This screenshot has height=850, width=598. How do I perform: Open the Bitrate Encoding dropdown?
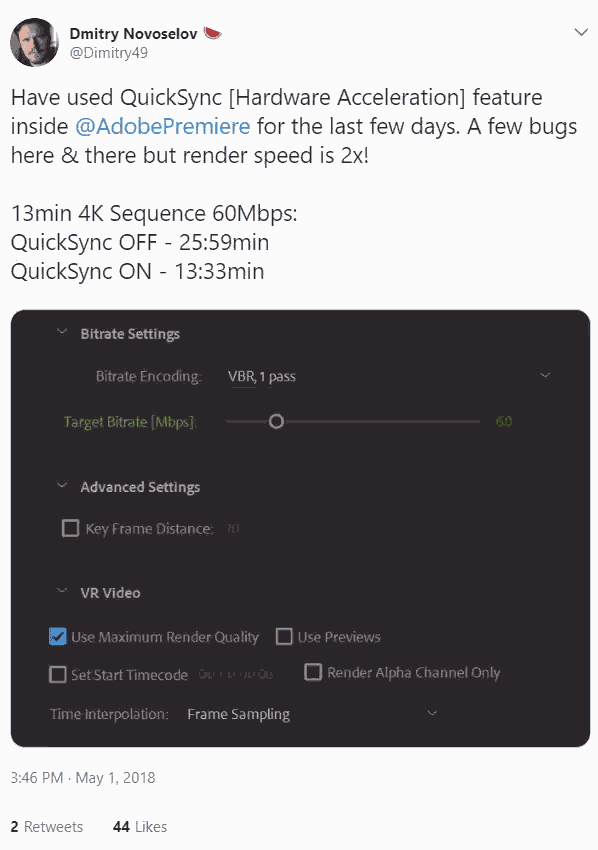click(389, 376)
